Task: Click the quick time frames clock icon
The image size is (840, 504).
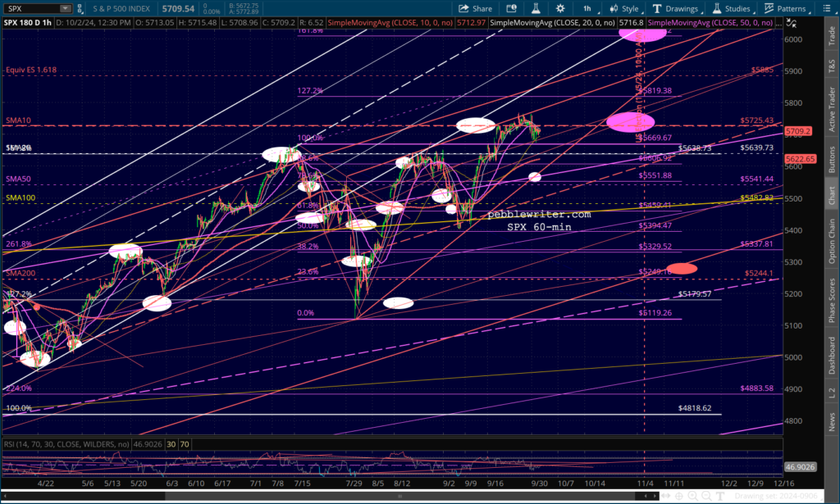Action: pyautogui.click(x=512, y=8)
